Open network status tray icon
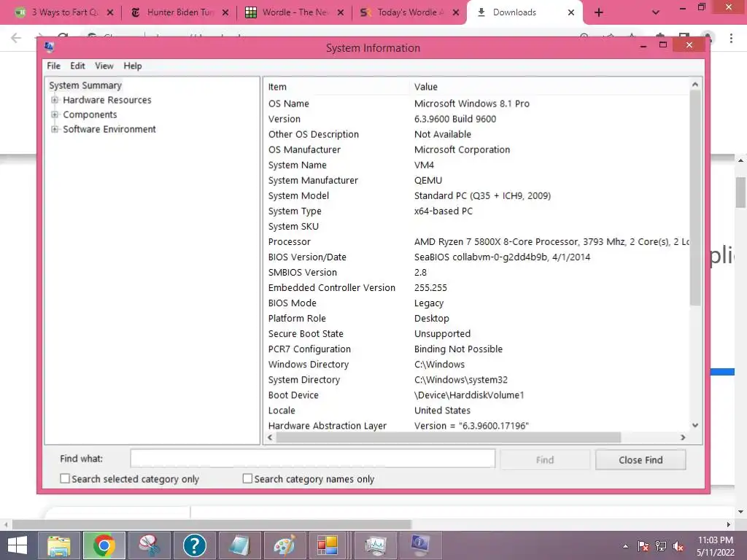 pos(661,546)
